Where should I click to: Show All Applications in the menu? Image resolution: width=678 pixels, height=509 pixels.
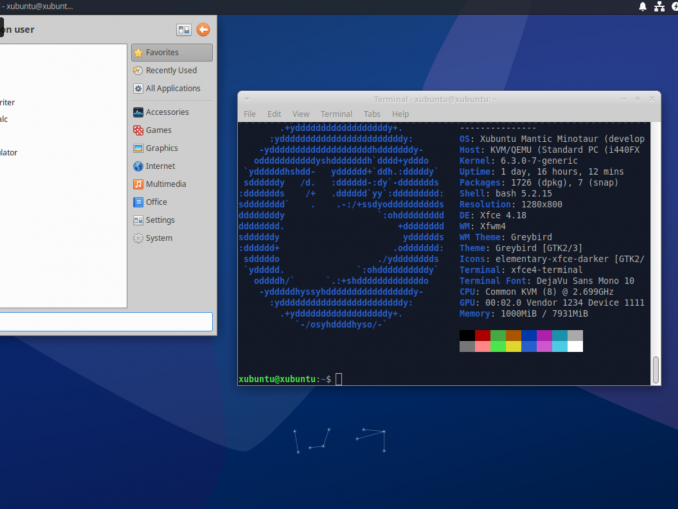171,88
